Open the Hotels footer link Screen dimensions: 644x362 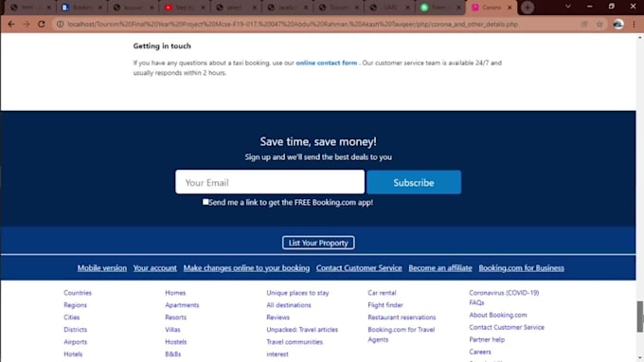tap(73, 354)
